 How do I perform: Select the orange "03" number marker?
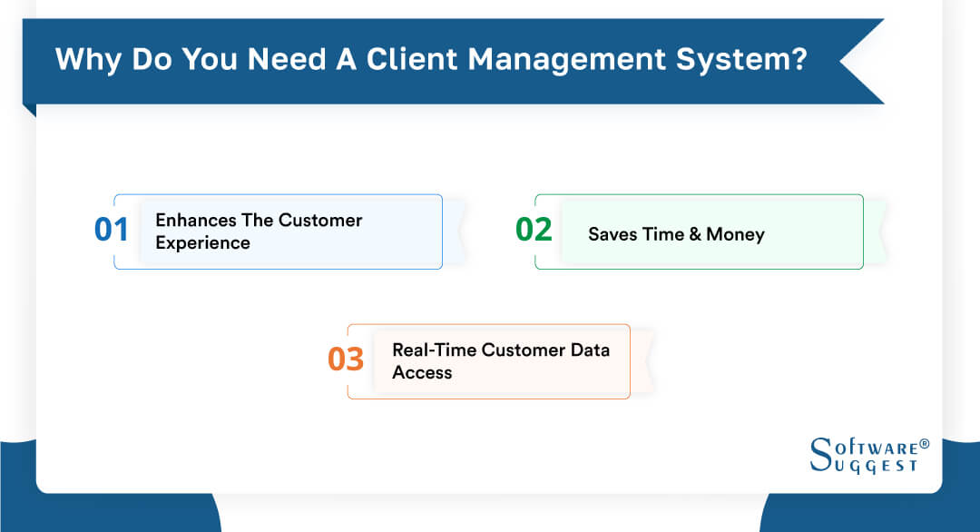pos(348,360)
